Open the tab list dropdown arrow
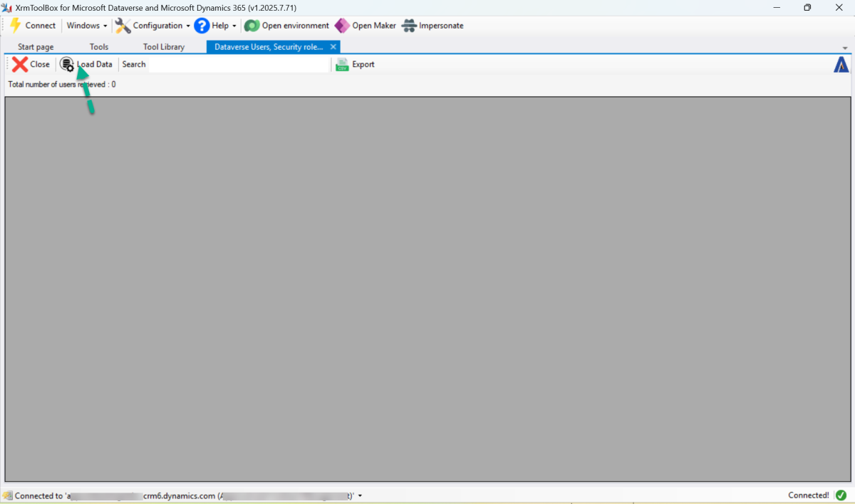The width and height of the screenshot is (855, 504). pyautogui.click(x=845, y=48)
